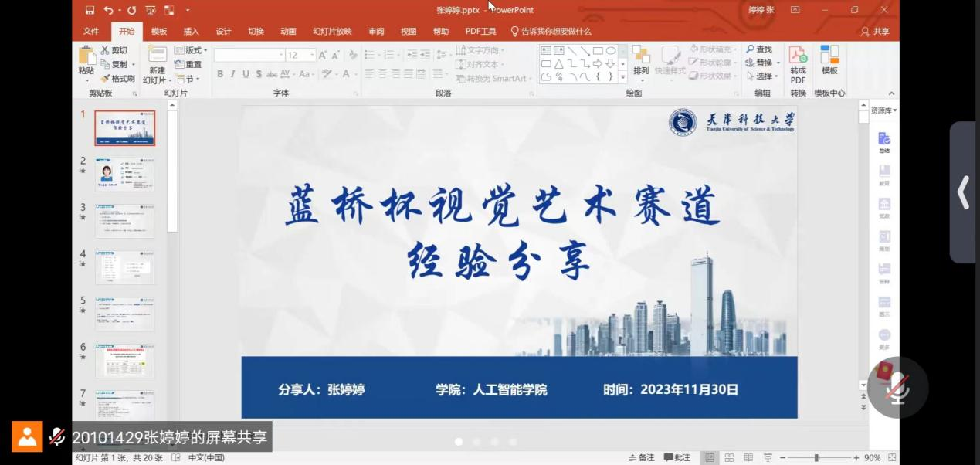Switch to the Slide Show (幻灯片放映) tab
The image size is (980, 465).
[332, 32]
